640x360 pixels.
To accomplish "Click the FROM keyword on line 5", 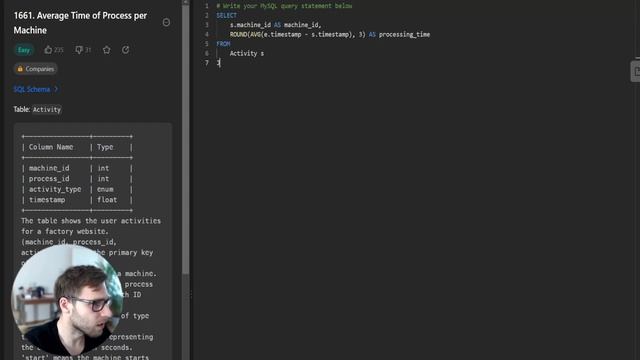I will pos(223,44).
